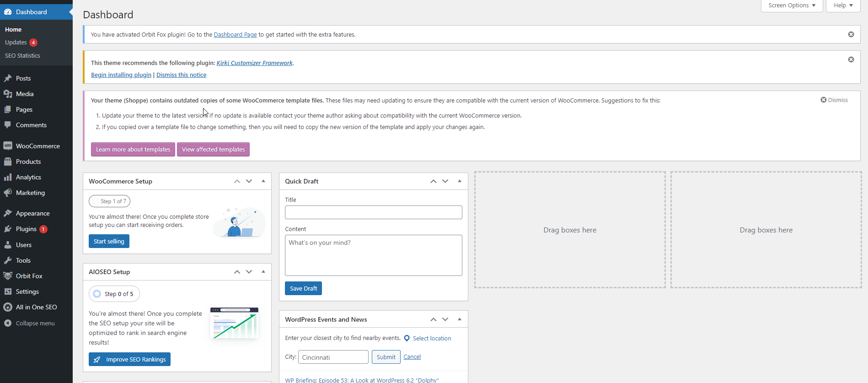The image size is (868, 383).
Task: Click the All in One SEO gear icon
Action: pos(8,307)
